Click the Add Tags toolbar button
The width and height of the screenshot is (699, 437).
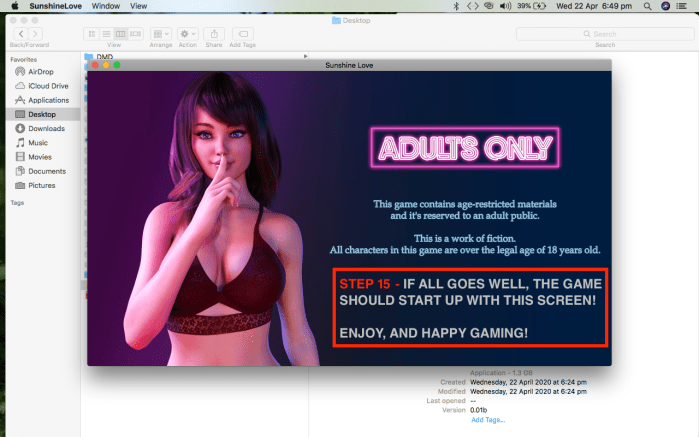click(243, 34)
